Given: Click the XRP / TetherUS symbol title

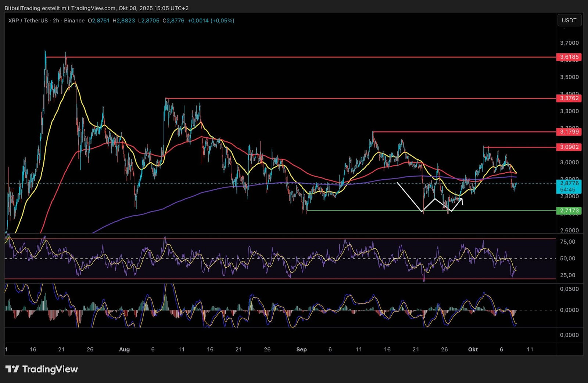Looking at the screenshot, I should [x=28, y=21].
